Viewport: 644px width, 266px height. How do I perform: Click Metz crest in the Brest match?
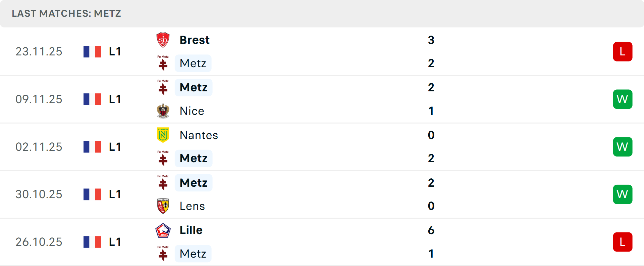coord(163,63)
